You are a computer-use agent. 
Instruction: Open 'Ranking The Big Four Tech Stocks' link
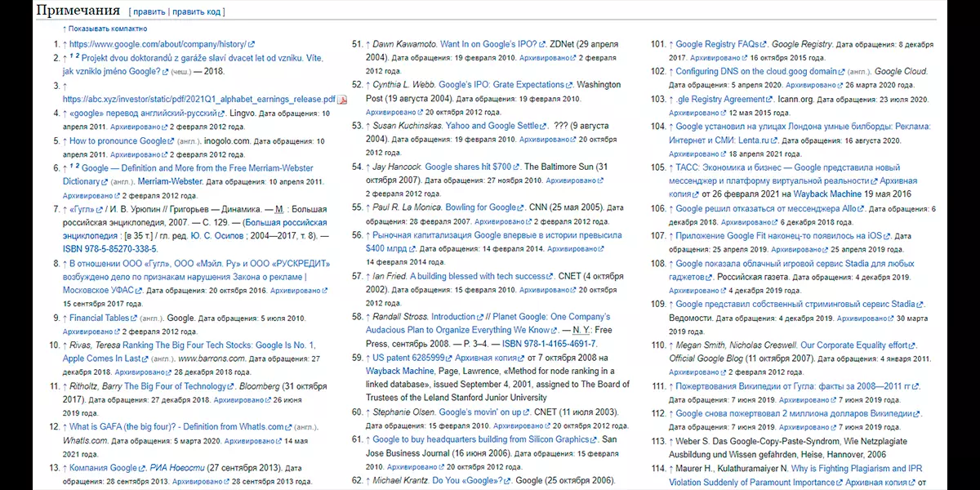click(189, 352)
